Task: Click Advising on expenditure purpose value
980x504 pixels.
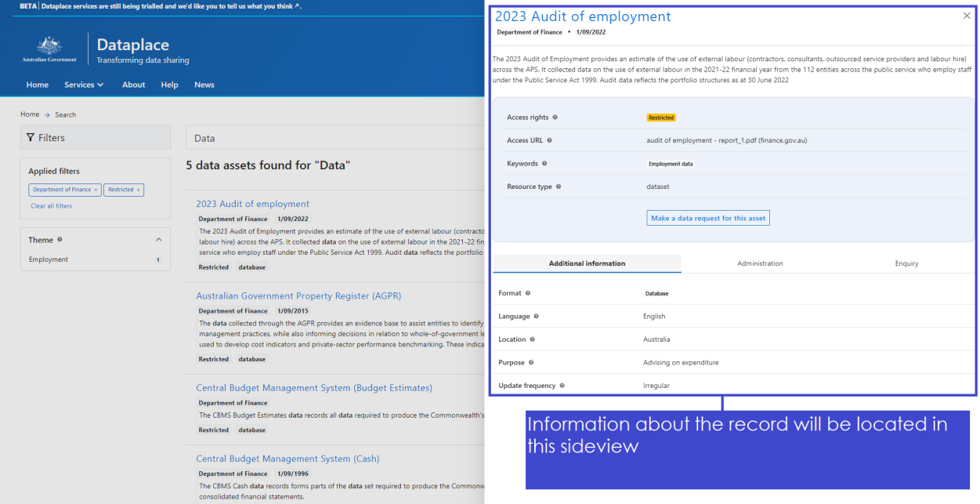Action: [681, 363]
